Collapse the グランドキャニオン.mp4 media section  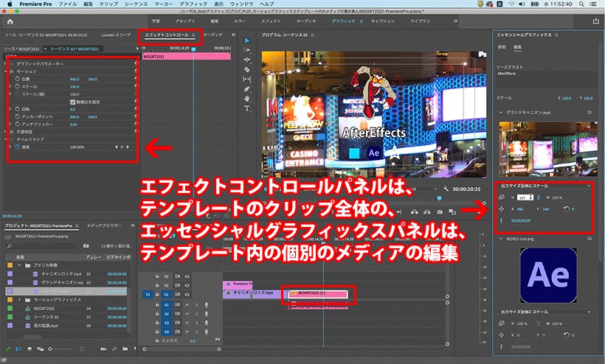(x=501, y=113)
